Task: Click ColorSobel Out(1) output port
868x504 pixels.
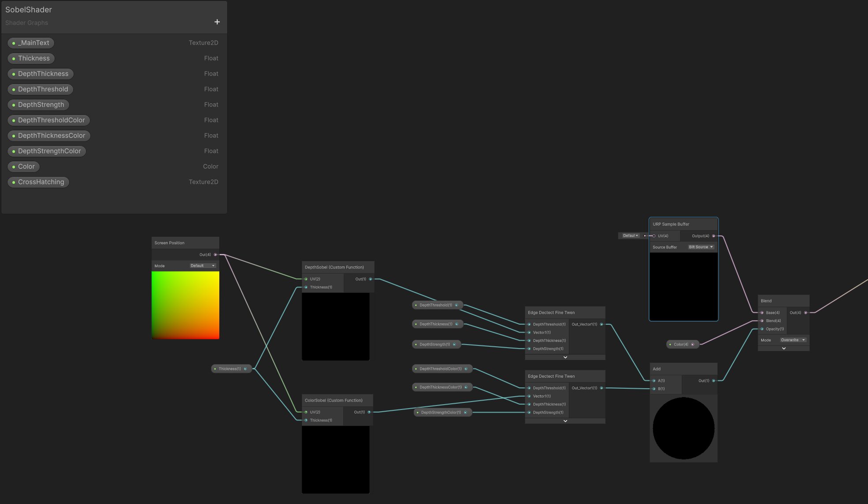Action: (x=369, y=412)
